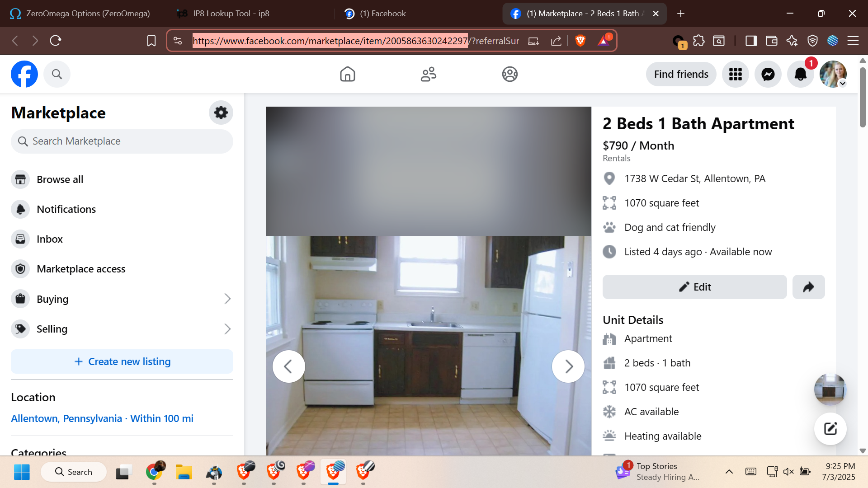Open Facebook Messenger icon
The width and height of the screenshot is (868, 488).
[768, 74]
